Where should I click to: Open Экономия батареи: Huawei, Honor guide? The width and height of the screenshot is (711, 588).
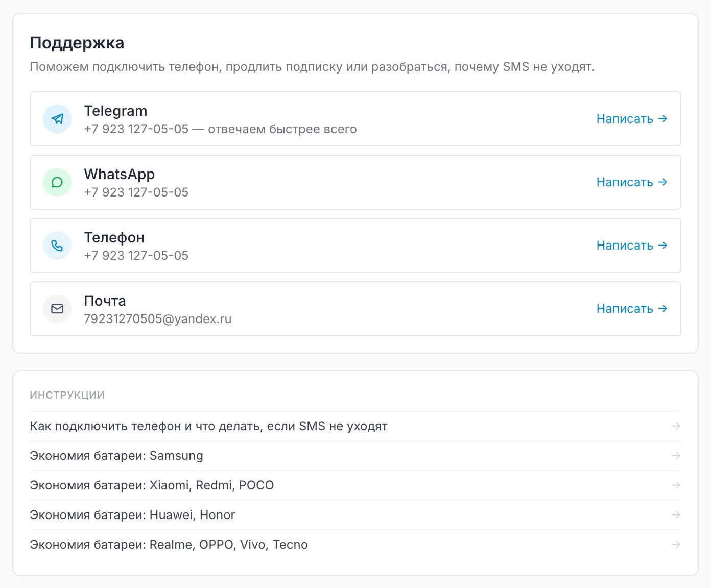[355, 515]
